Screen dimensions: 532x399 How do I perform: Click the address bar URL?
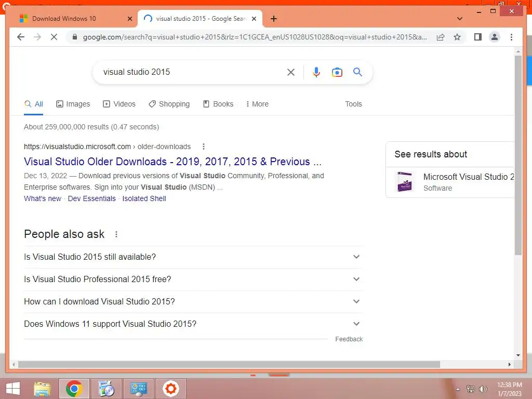[x=255, y=37]
